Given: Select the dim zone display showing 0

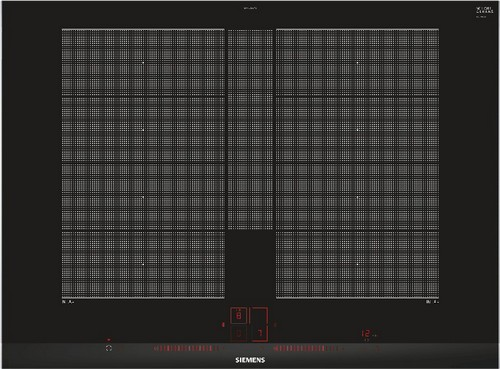Looking at the screenshot, I should pos(238,333).
